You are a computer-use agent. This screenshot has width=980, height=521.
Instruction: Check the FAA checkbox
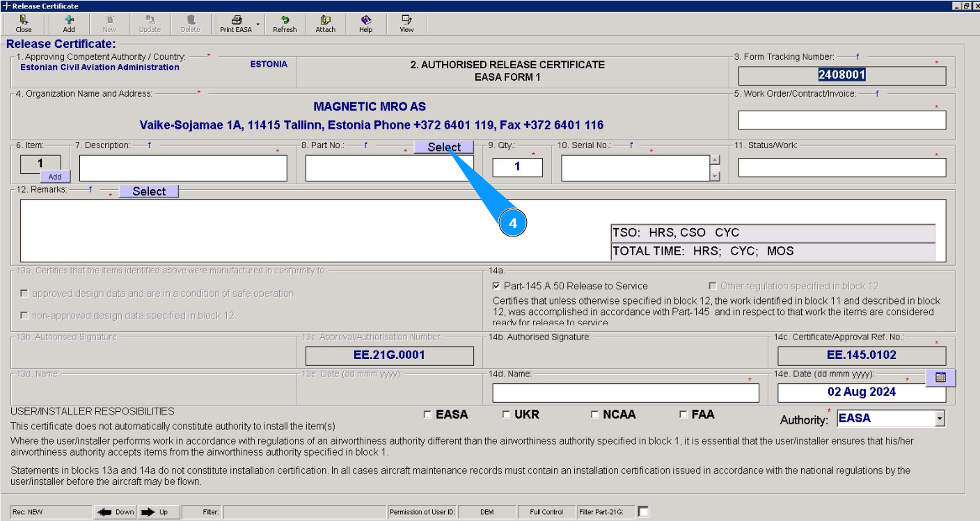pyautogui.click(x=683, y=415)
